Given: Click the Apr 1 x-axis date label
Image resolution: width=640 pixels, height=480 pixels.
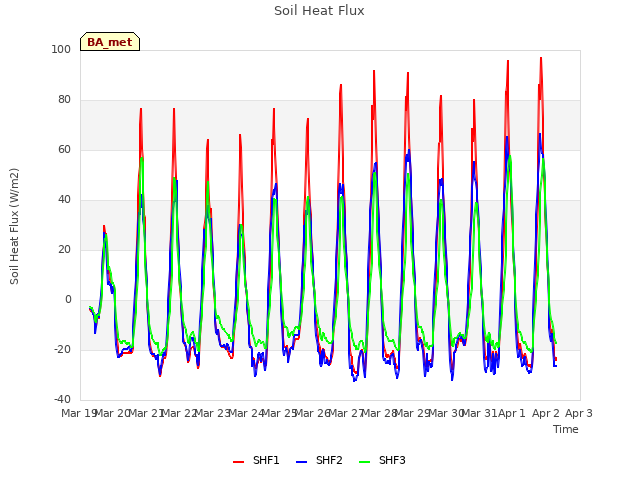Looking at the screenshot, I should point(512,413).
